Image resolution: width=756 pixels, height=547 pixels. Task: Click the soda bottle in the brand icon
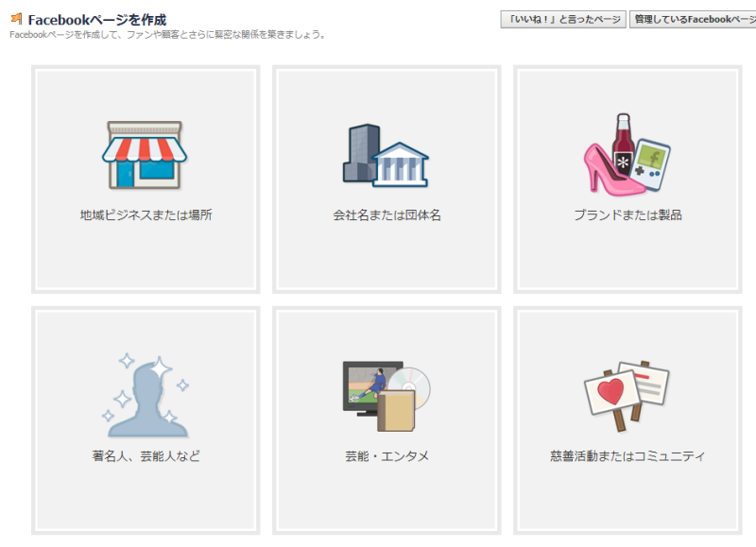623,142
